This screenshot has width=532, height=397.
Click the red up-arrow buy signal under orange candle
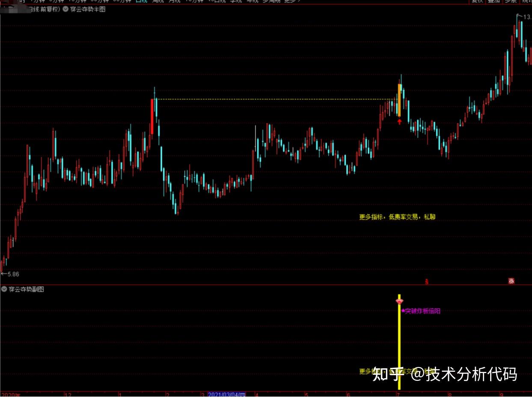pos(399,121)
